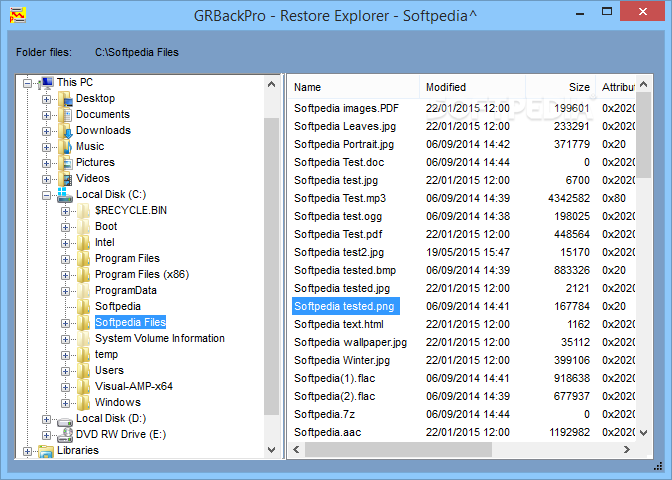Click the Softpedia folder icon in tree
Image resolution: width=672 pixels, height=480 pixels.
pyautogui.click(x=84, y=307)
